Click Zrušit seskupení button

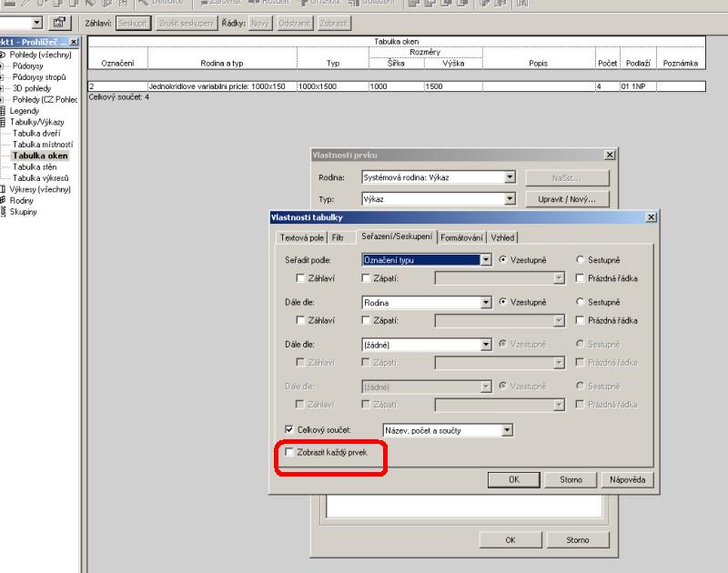click(x=186, y=23)
